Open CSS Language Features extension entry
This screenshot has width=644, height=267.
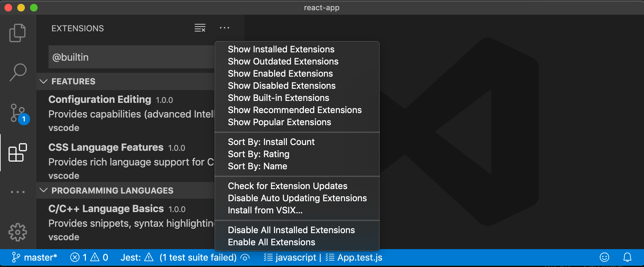[x=125, y=162]
